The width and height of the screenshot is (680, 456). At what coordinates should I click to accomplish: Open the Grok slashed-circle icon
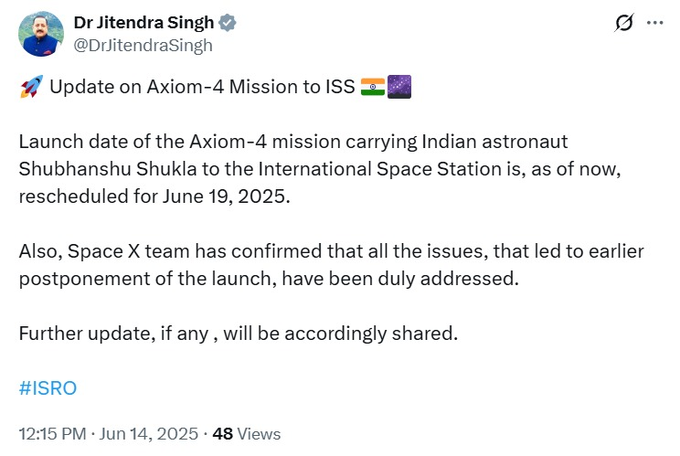[x=624, y=23]
